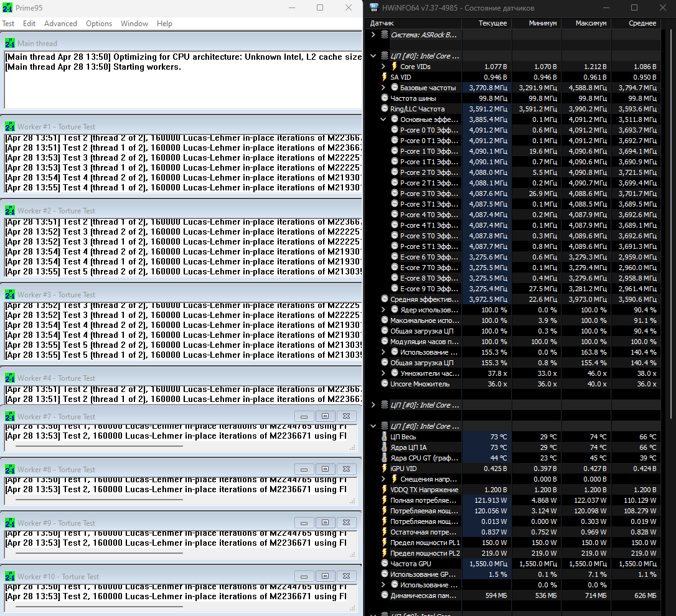Click the clock icon beside Ring/LLC Частота

[x=385, y=109]
